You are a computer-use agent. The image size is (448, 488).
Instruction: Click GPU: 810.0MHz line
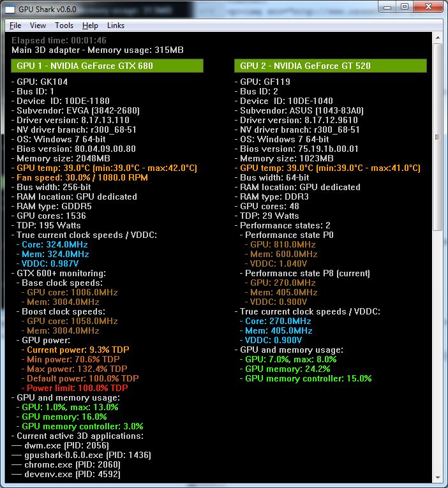[280, 244]
